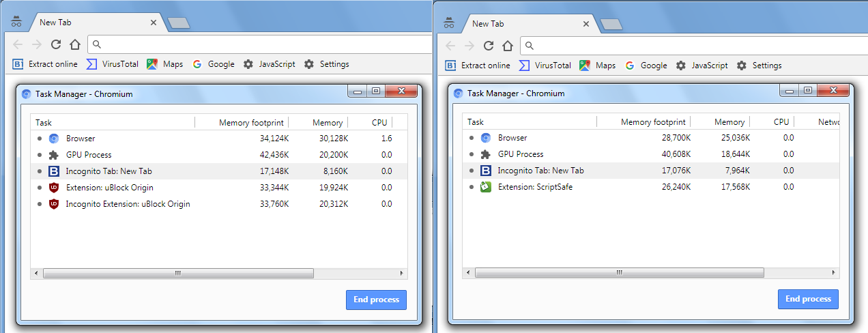The image size is (868, 333).
Task: Sort by the CPU column in the left Task Manager
Action: [x=371, y=123]
